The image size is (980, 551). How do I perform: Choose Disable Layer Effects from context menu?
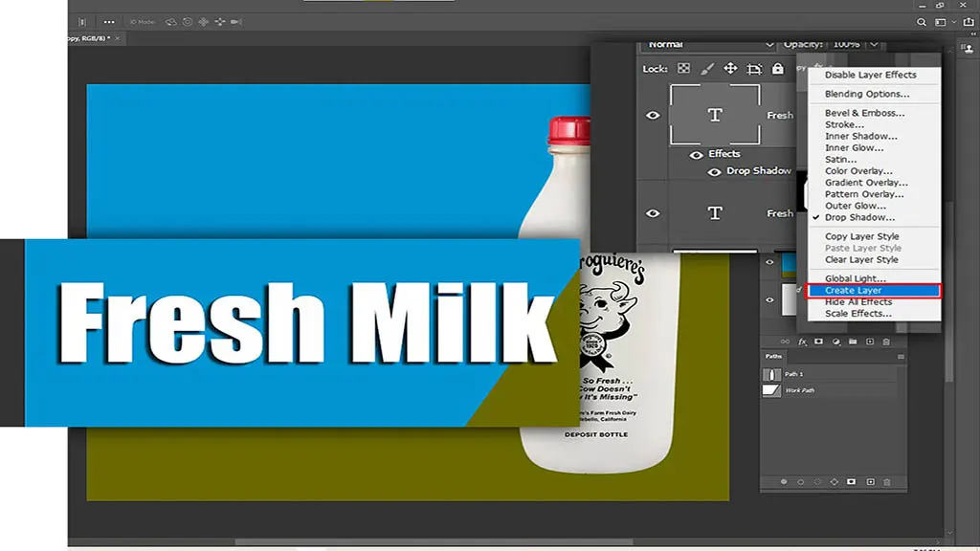point(871,75)
